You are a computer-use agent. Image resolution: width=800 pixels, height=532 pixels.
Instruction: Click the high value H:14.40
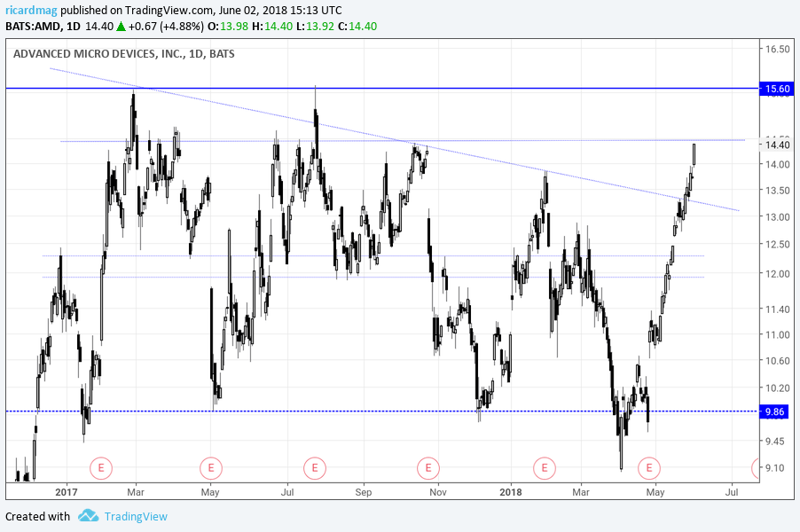272,26
